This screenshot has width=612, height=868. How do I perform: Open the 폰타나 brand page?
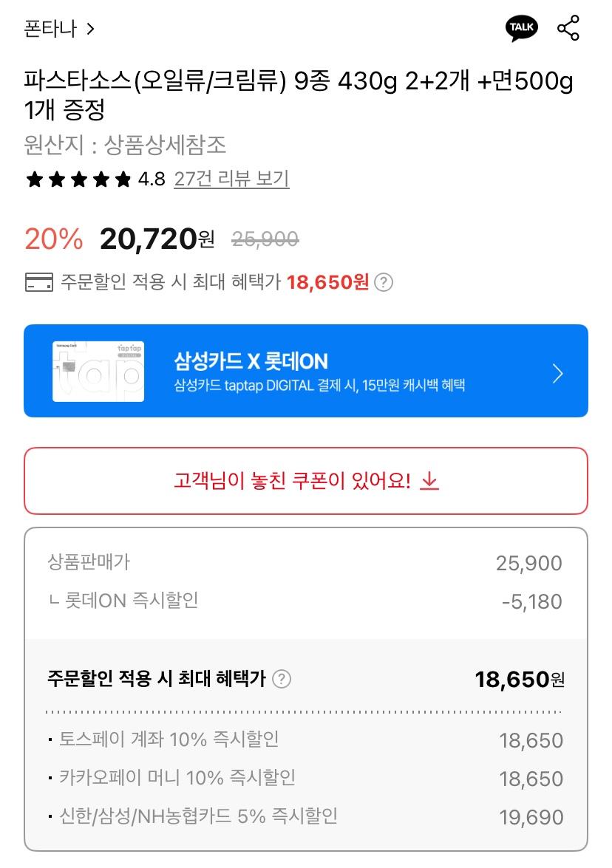(x=50, y=30)
